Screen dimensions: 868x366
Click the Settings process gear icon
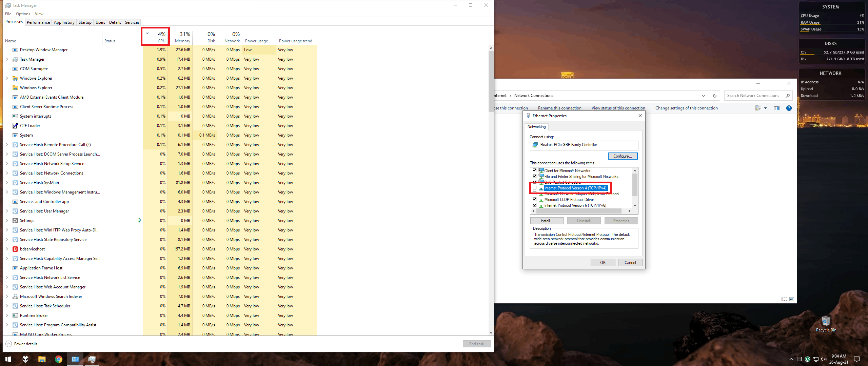pos(15,221)
